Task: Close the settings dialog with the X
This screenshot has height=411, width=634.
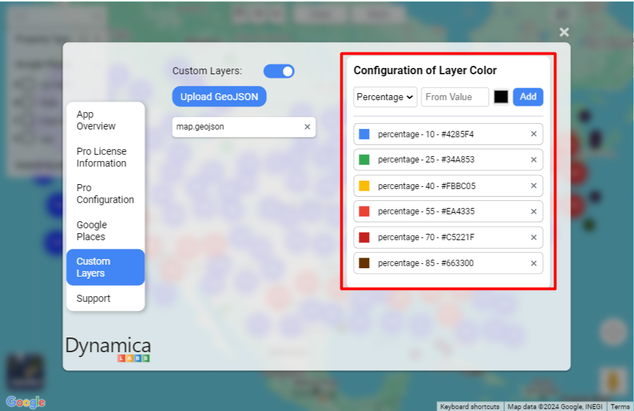Action: click(564, 32)
